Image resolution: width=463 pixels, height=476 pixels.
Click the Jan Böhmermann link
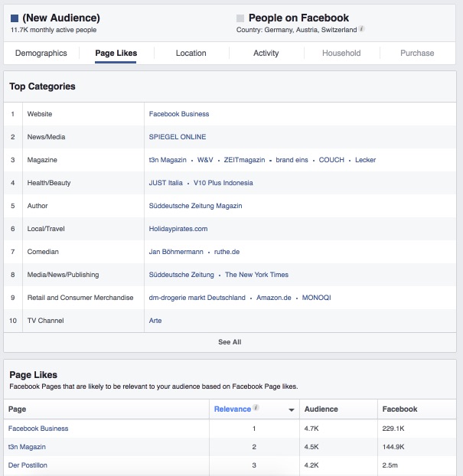pos(176,252)
